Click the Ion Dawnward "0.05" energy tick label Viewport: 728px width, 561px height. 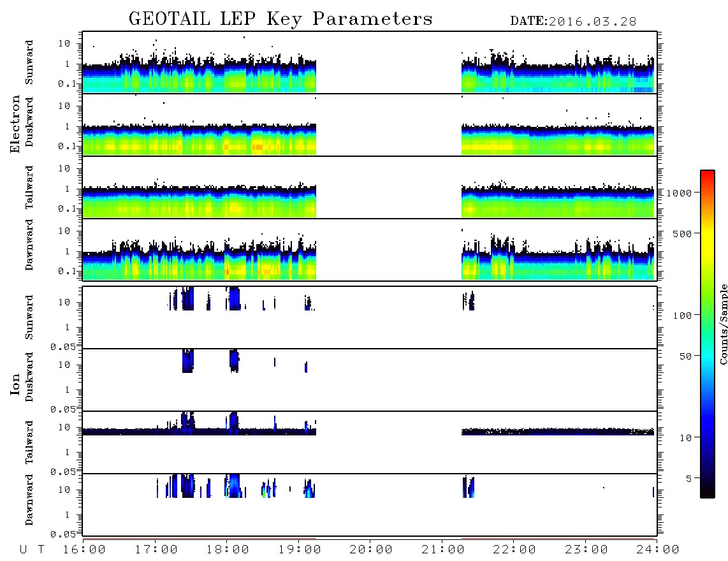[63, 534]
